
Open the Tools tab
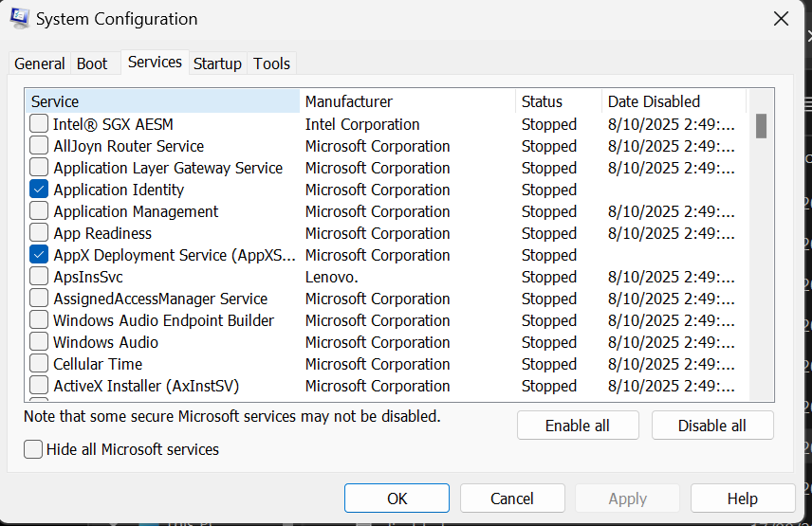pos(271,63)
